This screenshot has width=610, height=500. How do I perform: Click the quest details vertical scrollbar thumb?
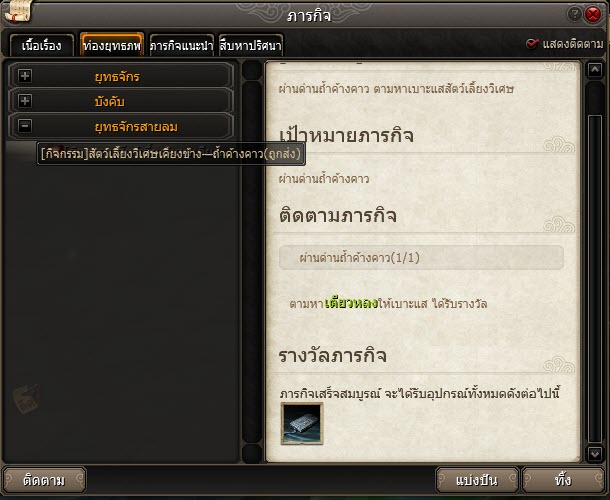pos(595,278)
